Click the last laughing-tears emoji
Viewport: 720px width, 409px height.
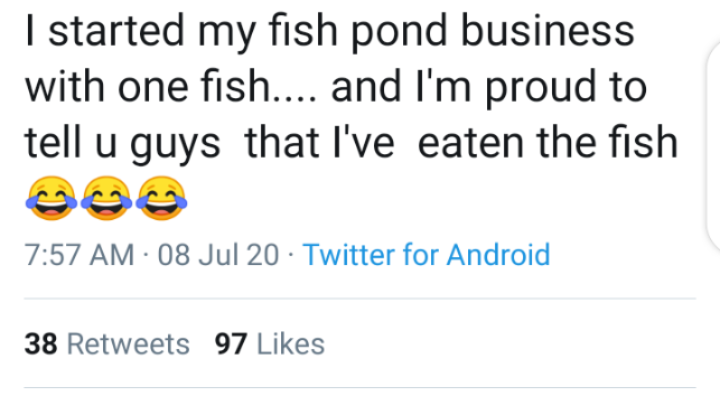pyautogui.click(x=162, y=198)
